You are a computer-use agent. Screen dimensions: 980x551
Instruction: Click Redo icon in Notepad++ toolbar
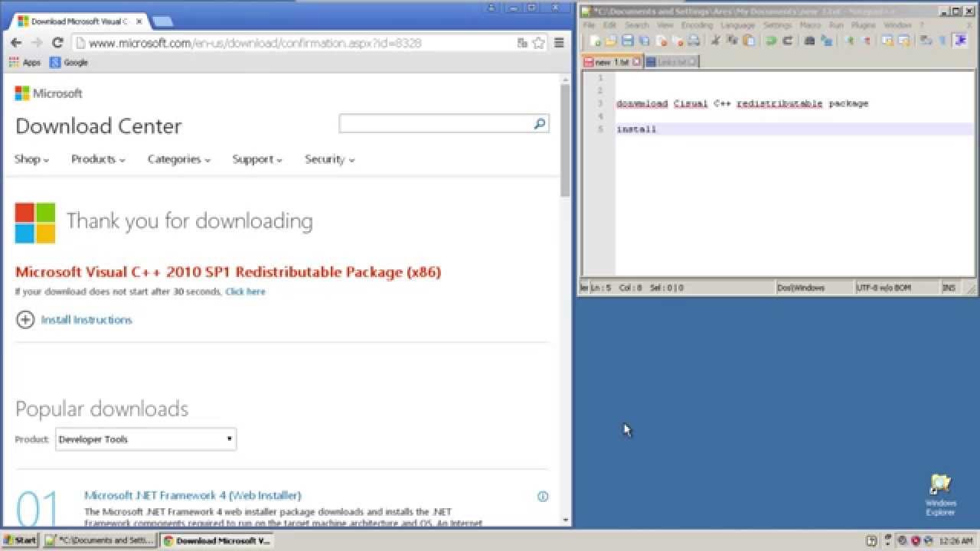pos(787,41)
